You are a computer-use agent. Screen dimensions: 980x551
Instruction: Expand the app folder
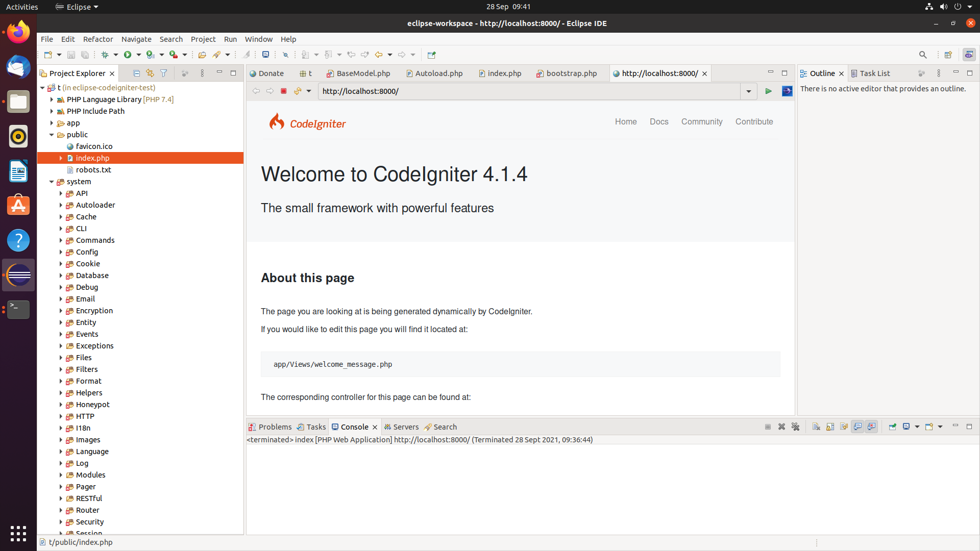[x=52, y=123]
